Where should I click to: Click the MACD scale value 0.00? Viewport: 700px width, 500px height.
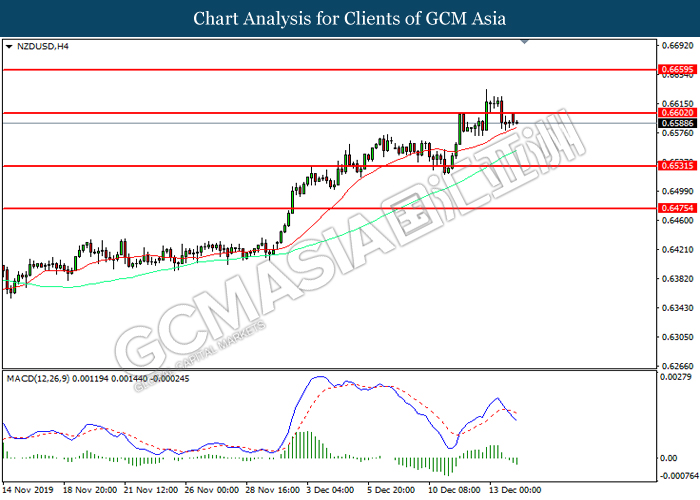pos(668,458)
